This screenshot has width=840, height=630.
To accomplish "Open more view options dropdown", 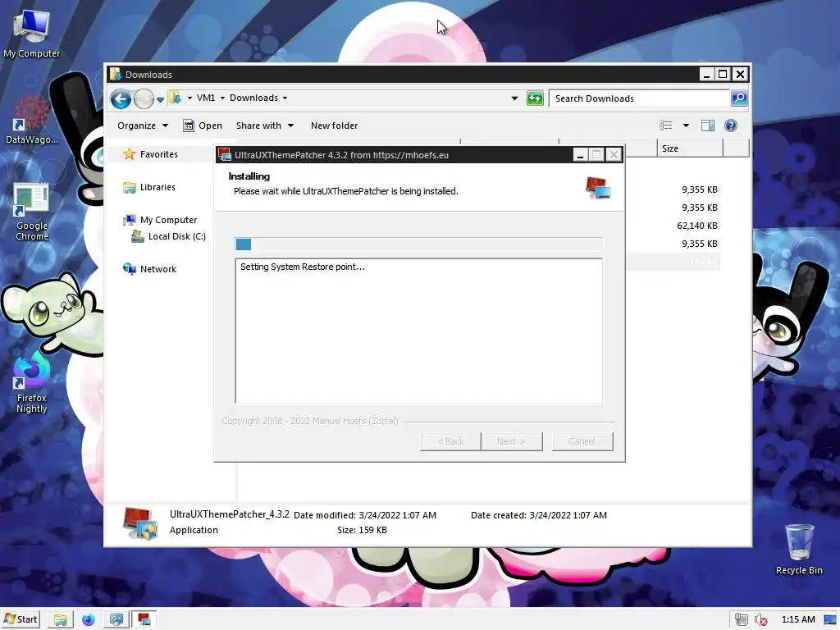I will coord(686,126).
